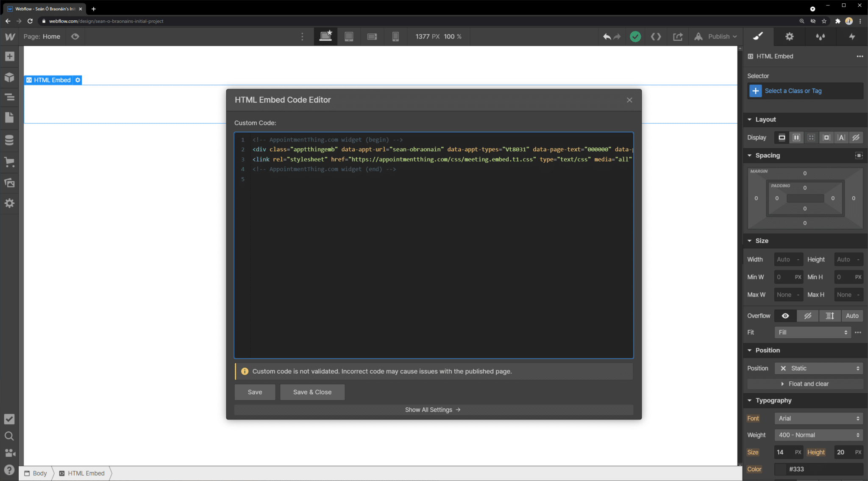Click the Save & Close button
Screen dimensions: 868x481
(x=312, y=392)
